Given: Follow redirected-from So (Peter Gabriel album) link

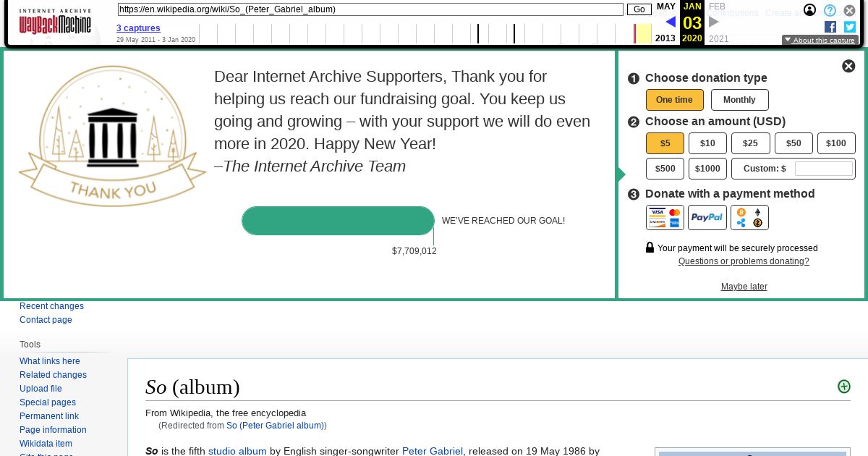Looking at the screenshot, I should [275, 426].
